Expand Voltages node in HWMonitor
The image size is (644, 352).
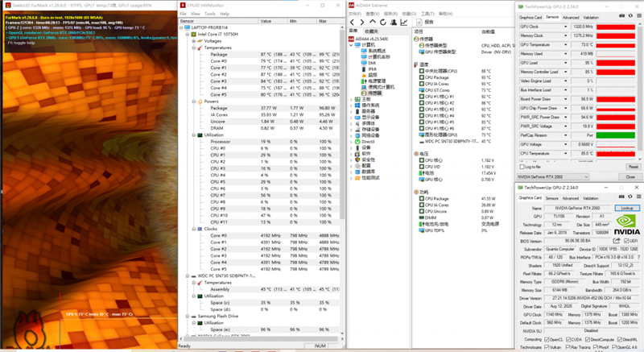pyautogui.click(x=194, y=41)
